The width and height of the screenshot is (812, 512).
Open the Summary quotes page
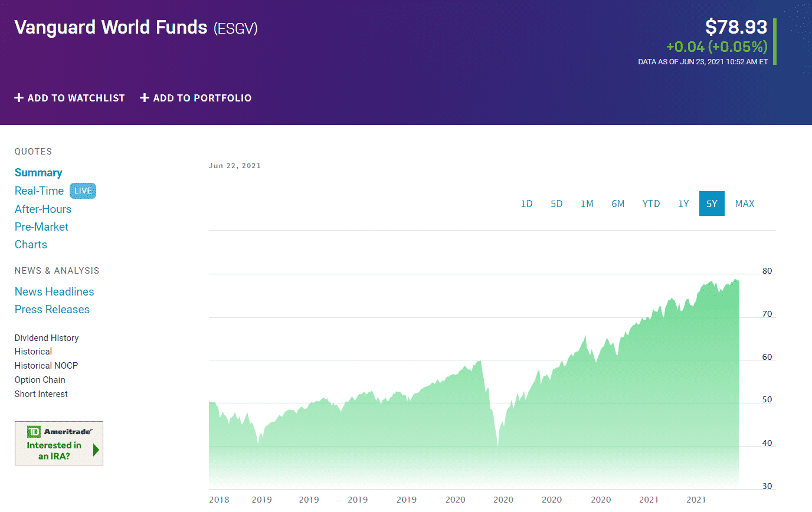tap(38, 173)
